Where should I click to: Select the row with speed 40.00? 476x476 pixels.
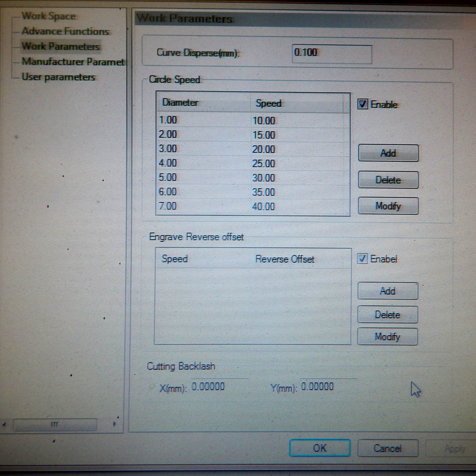coord(263,206)
